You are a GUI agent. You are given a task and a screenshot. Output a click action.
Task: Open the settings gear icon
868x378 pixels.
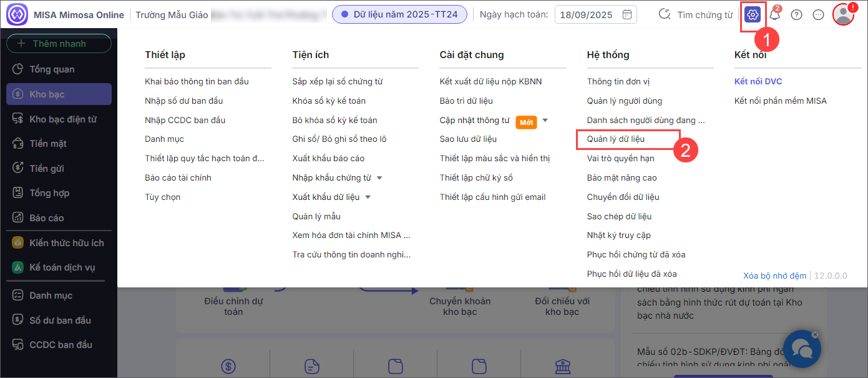coord(753,15)
